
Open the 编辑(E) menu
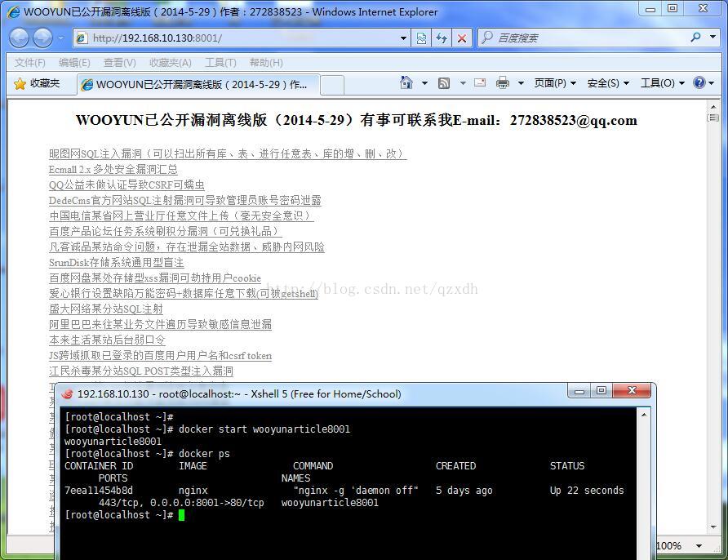click(x=74, y=63)
